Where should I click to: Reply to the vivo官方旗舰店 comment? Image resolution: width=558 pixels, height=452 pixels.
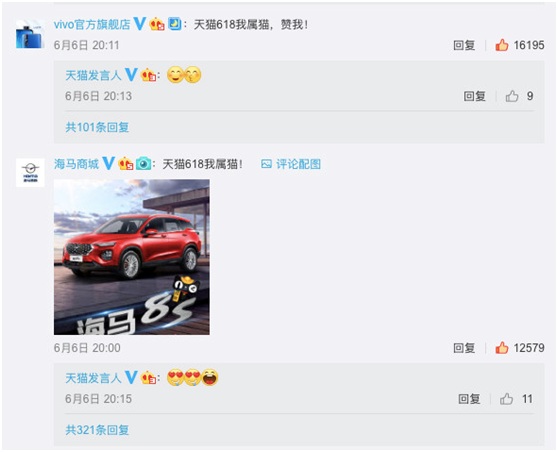(464, 45)
